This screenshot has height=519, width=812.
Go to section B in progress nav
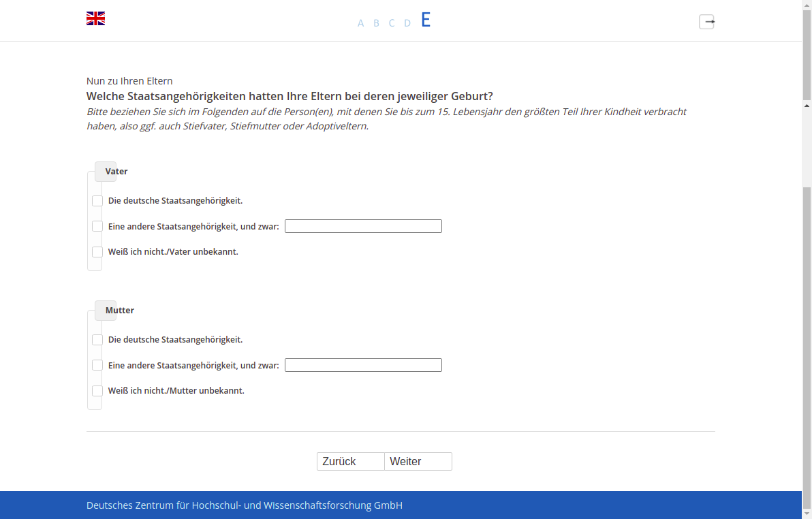pyautogui.click(x=377, y=23)
